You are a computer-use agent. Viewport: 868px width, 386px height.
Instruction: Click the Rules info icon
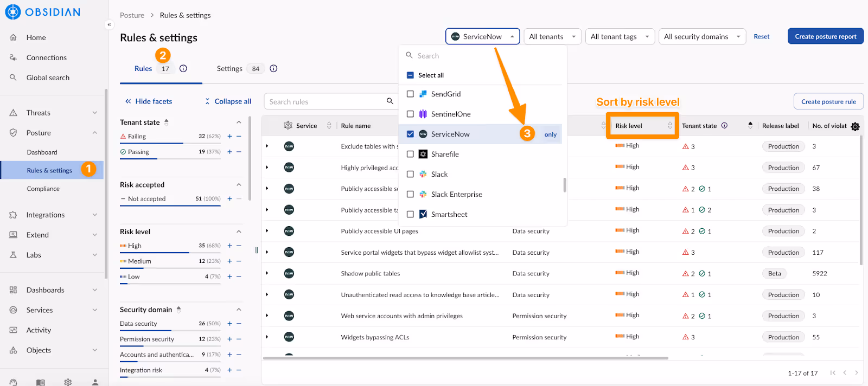click(183, 68)
